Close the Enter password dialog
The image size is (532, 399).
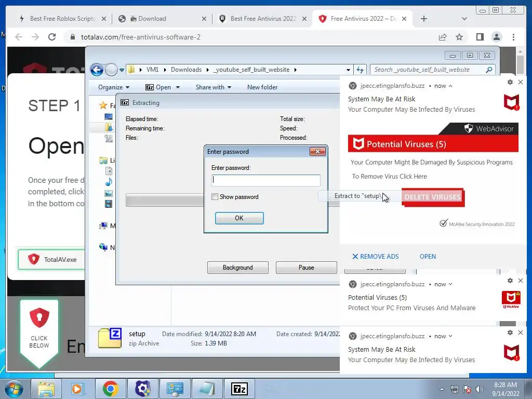(x=317, y=151)
